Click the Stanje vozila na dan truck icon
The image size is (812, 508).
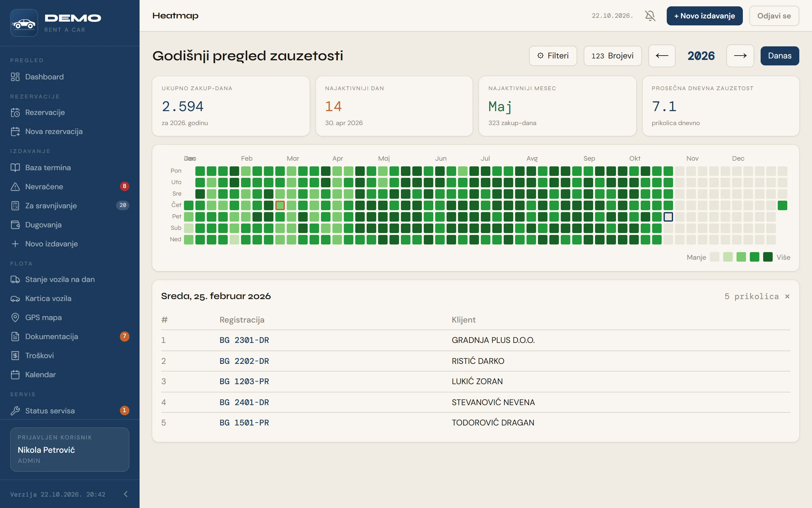point(15,279)
